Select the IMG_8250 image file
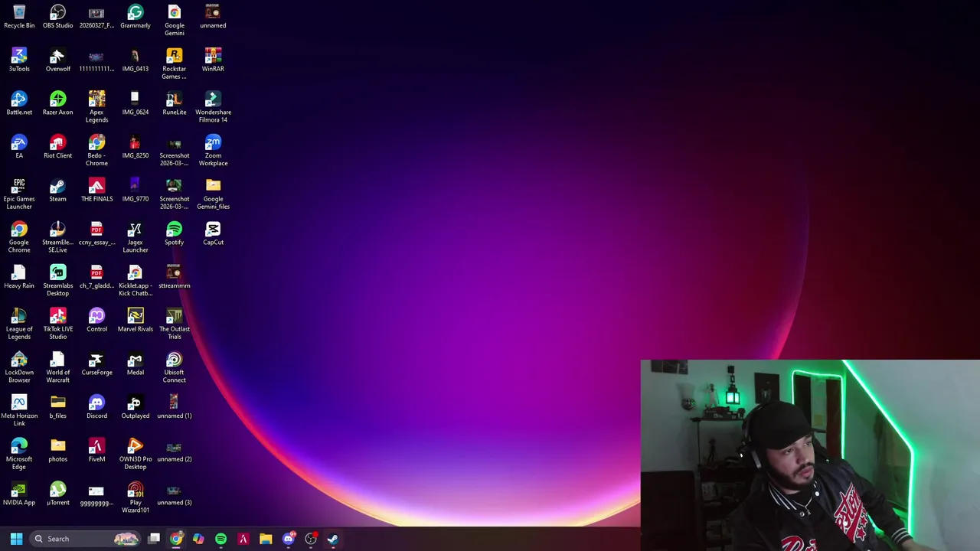980x551 pixels. pos(136,147)
